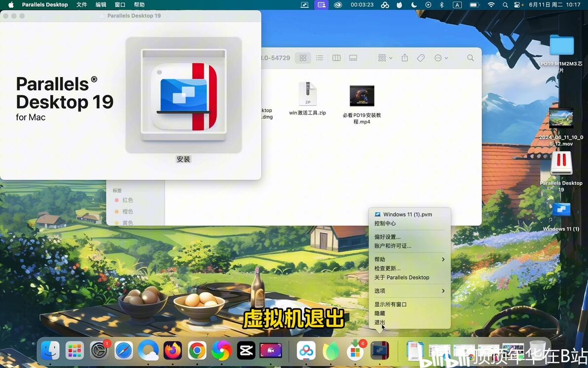Open CapCut in the dock
Image resolution: width=588 pixels, height=368 pixels.
click(246, 351)
